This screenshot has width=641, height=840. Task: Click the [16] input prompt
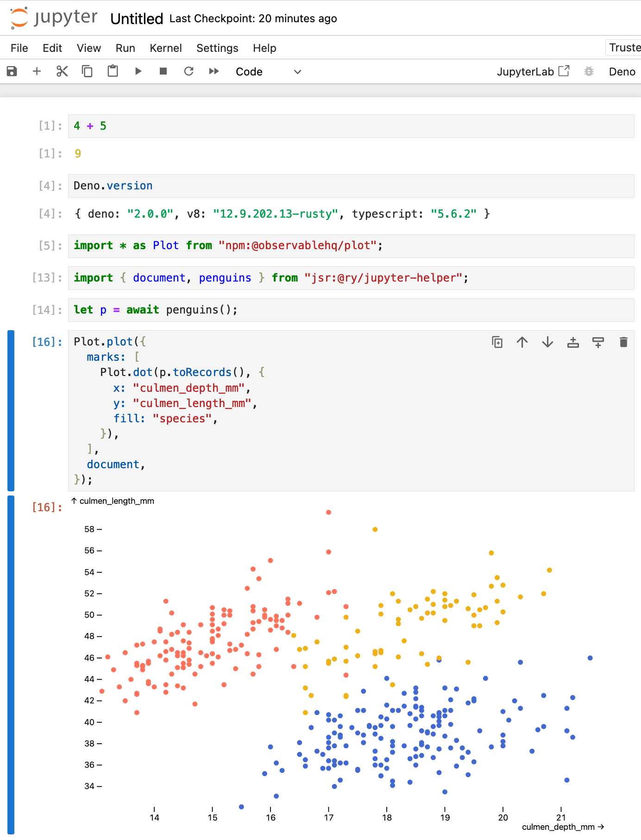(47, 342)
